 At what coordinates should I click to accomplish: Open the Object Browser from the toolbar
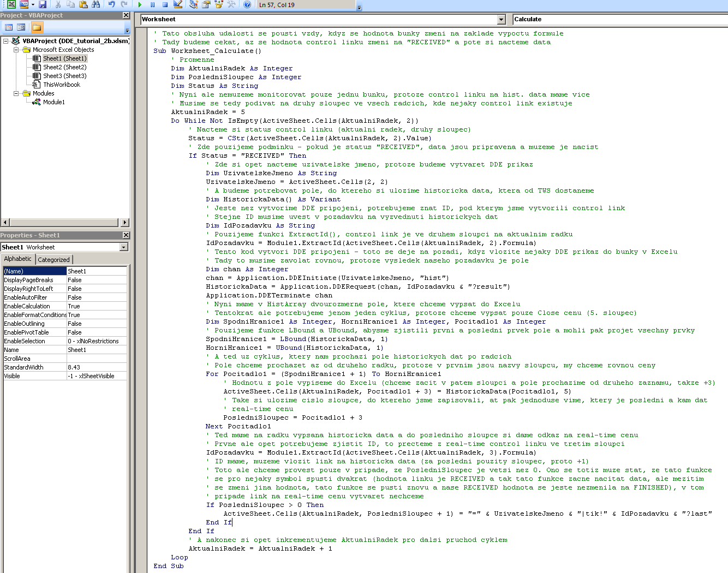tap(219, 4)
